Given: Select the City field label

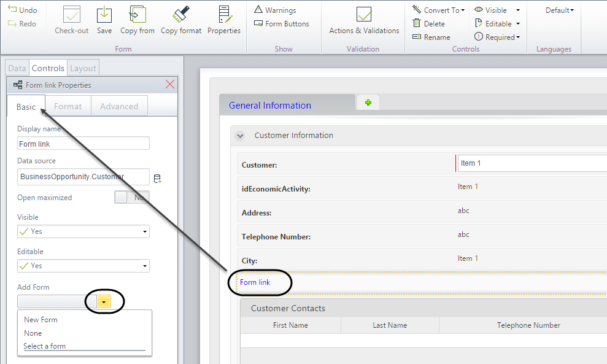Looking at the screenshot, I should tap(249, 261).
